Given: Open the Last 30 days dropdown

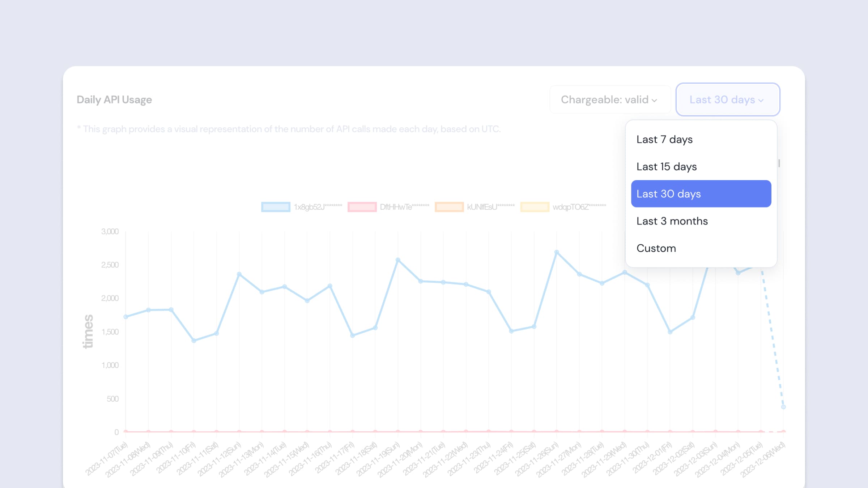Looking at the screenshot, I should coord(727,99).
